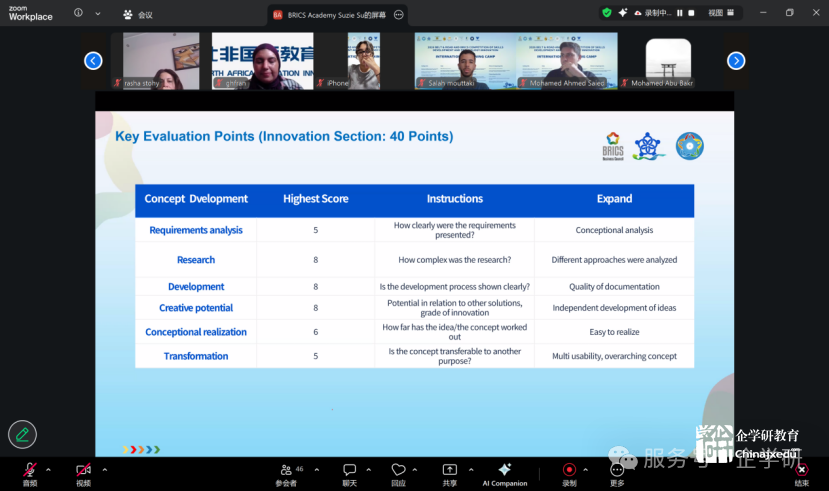829x491 pixels.
Task: Show next participant thumbnails with right arrow
Action: (x=736, y=61)
